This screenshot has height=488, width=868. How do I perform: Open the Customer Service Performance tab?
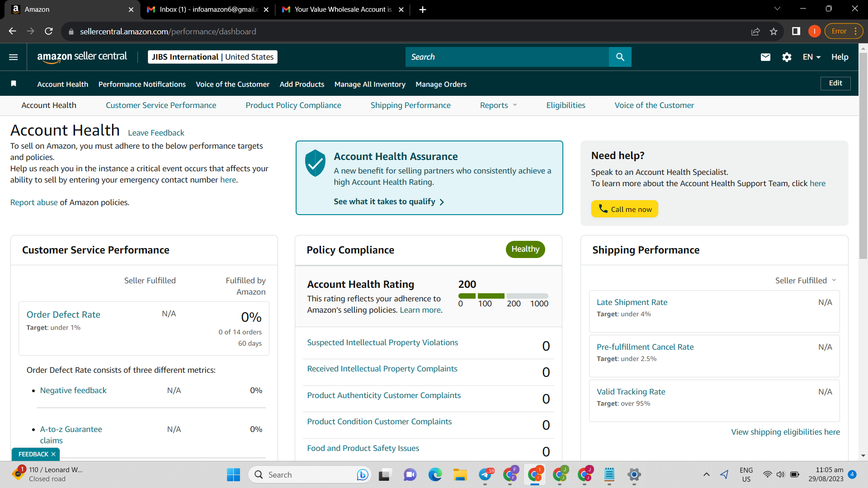(161, 105)
